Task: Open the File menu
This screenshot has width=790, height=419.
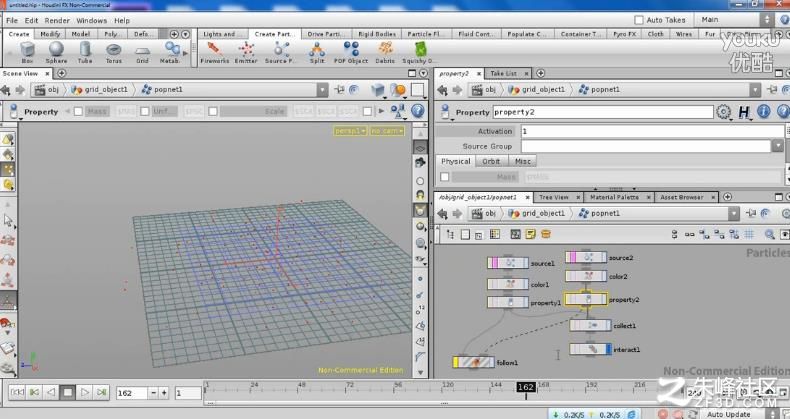Action: click(x=12, y=21)
